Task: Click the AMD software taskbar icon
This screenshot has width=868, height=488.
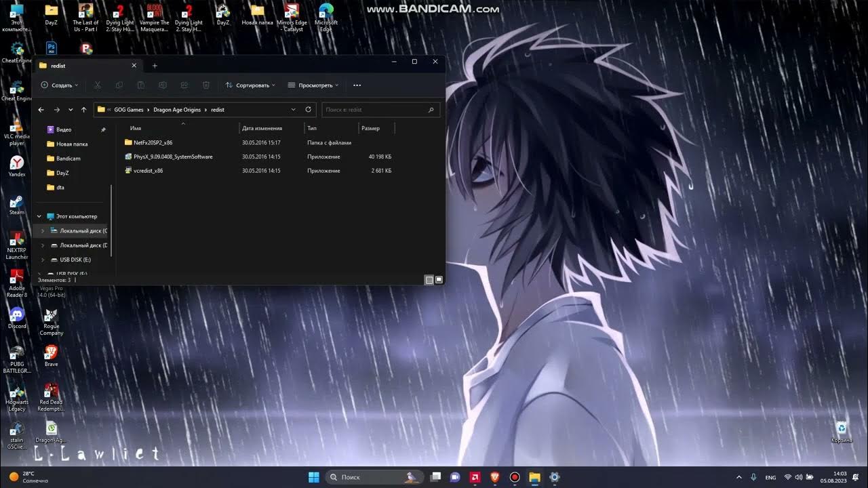Action: coord(475,477)
